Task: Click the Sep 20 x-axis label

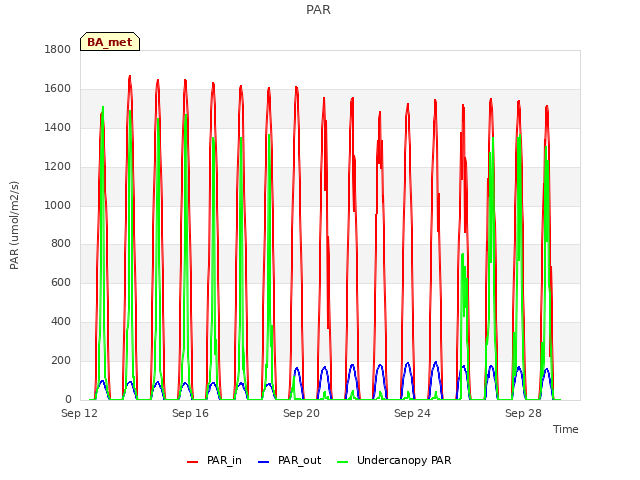Action: (302, 413)
